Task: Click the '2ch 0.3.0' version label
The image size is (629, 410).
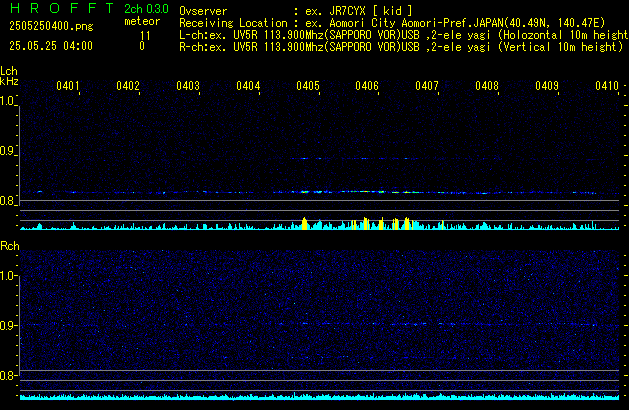Action: coord(146,9)
